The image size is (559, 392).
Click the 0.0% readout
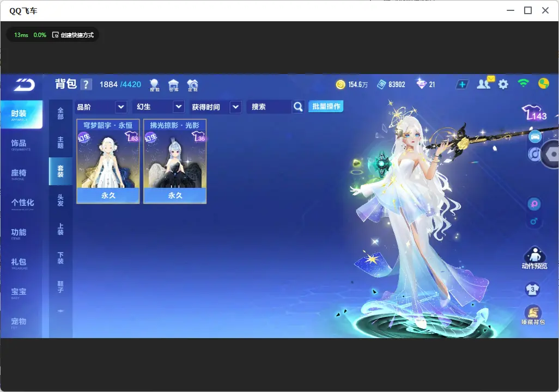coord(40,35)
